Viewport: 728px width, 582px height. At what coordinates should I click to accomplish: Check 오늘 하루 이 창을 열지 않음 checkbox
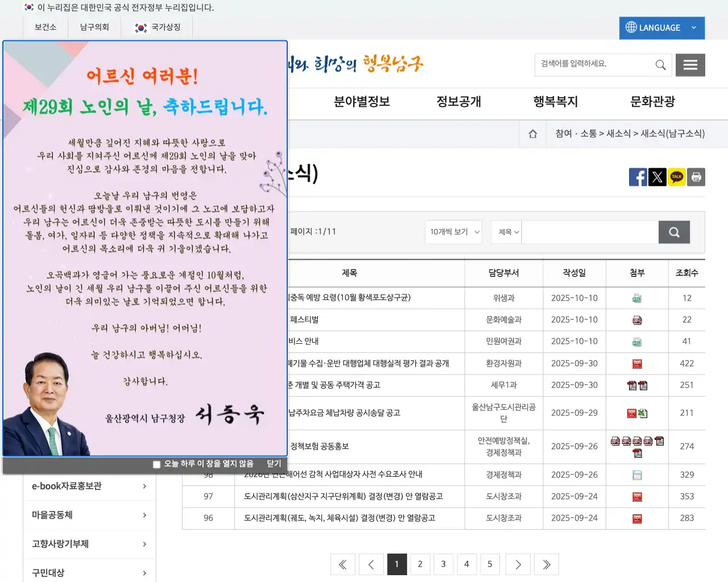tap(157, 464)
